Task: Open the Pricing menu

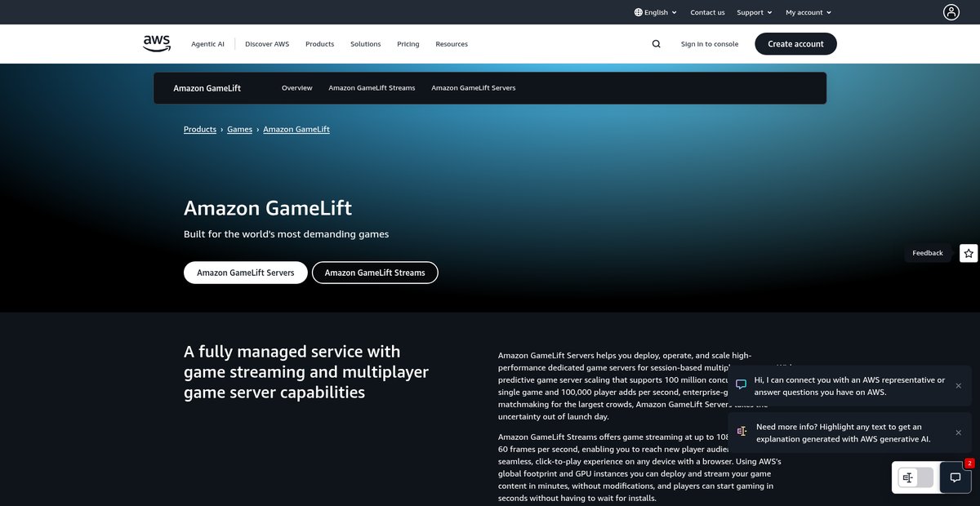Action: click(408, 44)
